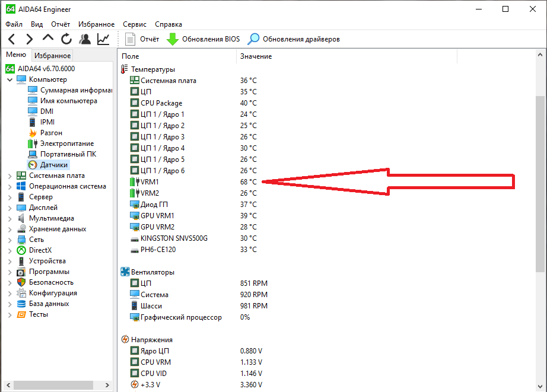
Task: Click the Отчёт report toolbar button
Action: click(x=142, y=39)
